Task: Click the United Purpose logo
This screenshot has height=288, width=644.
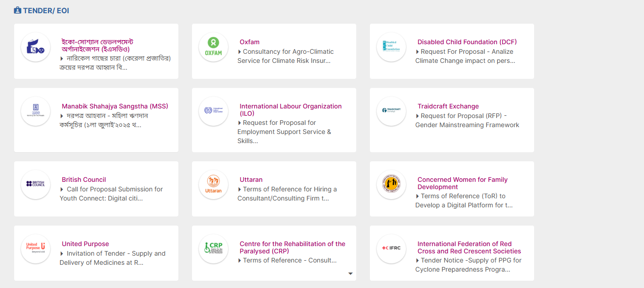Action: (x=36, y=248)
